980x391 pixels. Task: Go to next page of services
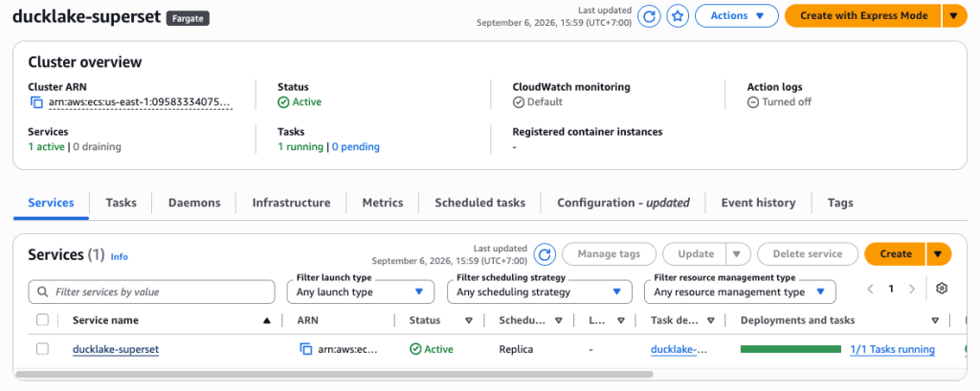point(912,289)
